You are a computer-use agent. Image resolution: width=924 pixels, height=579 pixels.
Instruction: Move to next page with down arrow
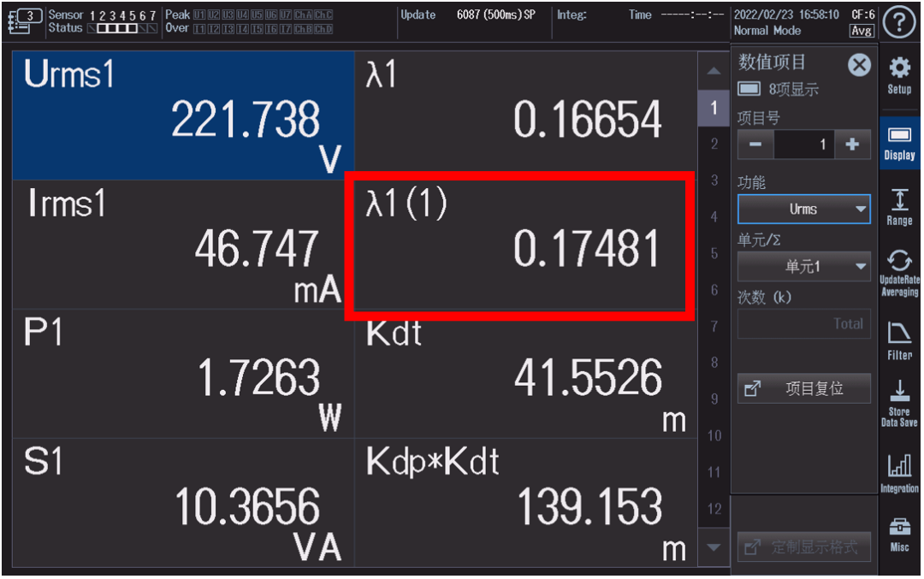click(x=714, y=547)
